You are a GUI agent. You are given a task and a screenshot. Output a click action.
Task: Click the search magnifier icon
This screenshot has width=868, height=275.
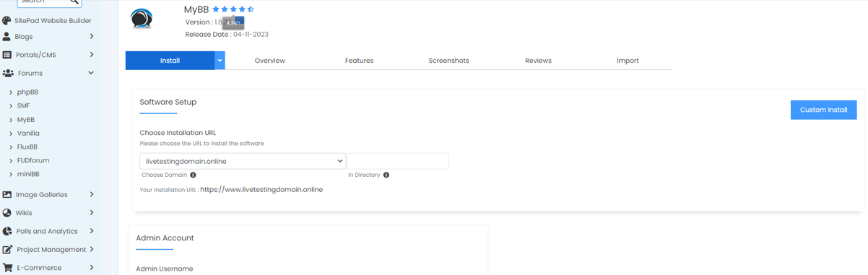click(x=74, y=2)
